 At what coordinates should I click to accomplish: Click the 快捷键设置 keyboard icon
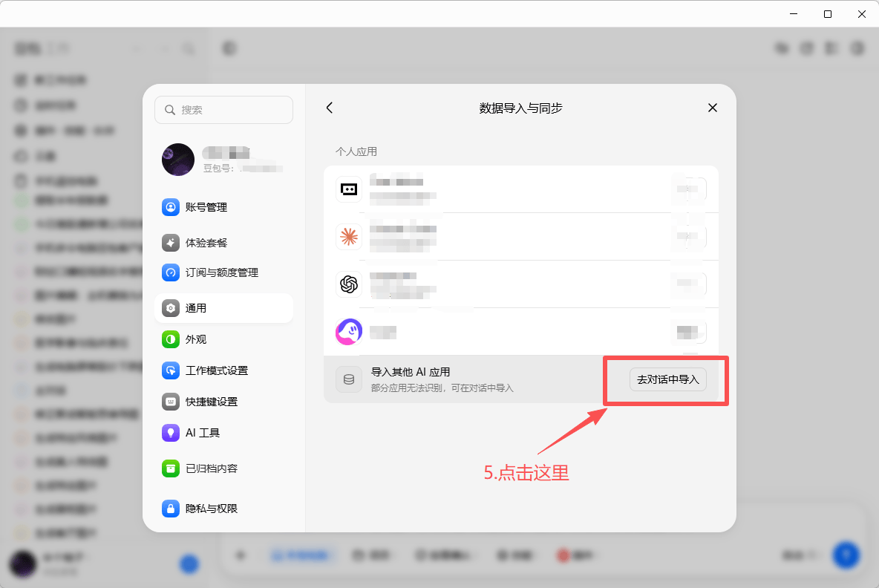coord(171,402)
